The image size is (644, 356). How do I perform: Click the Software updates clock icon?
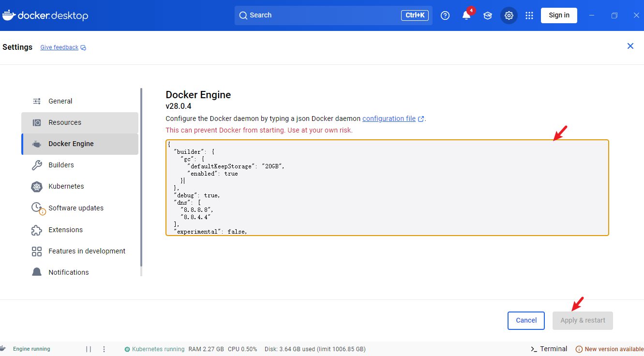tap(38, 208)
